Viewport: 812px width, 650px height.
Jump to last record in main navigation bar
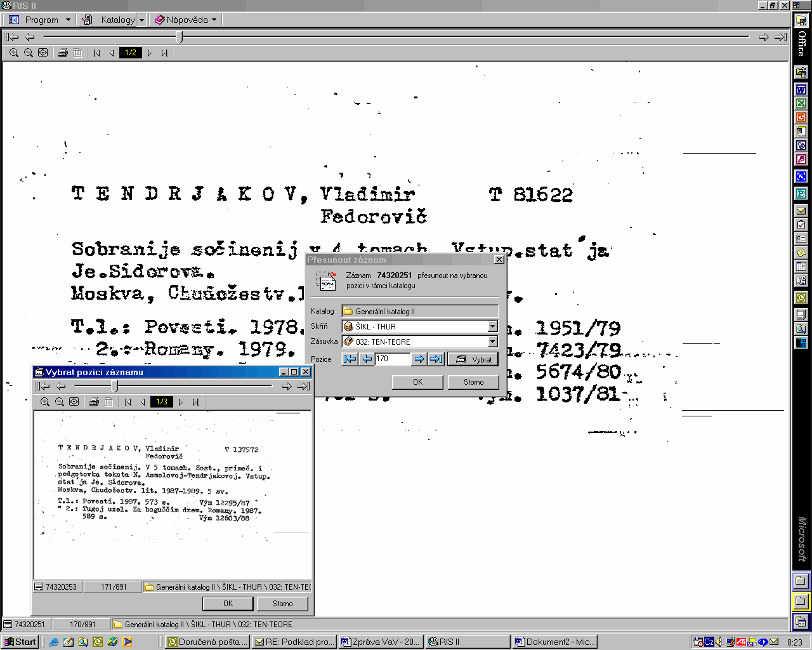[780, 37]
